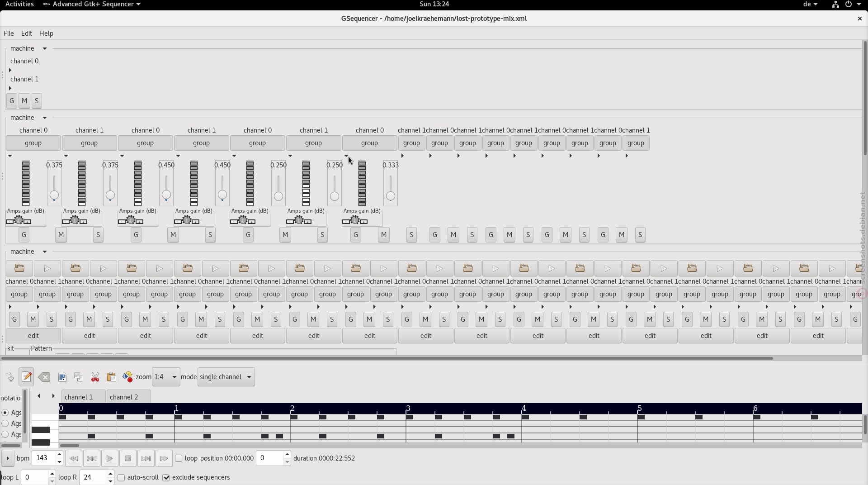This screenshot has height=485, width=868.
Task: Increase loop L value with up arrow
Action: point(52,473)
